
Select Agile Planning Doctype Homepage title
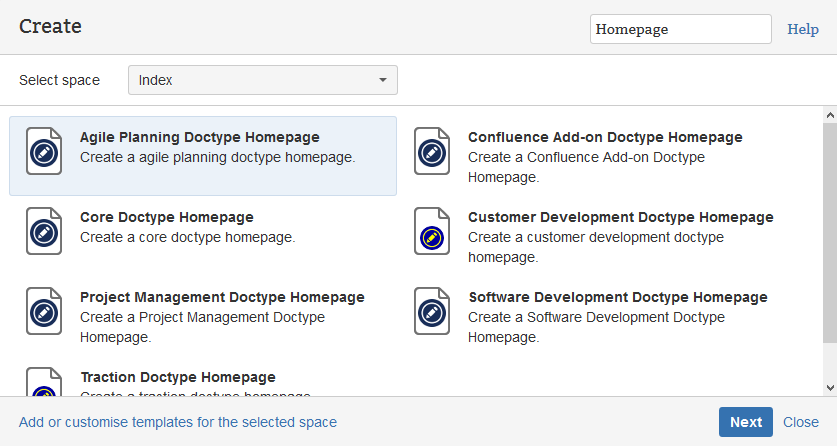click(x=199, y=137)
